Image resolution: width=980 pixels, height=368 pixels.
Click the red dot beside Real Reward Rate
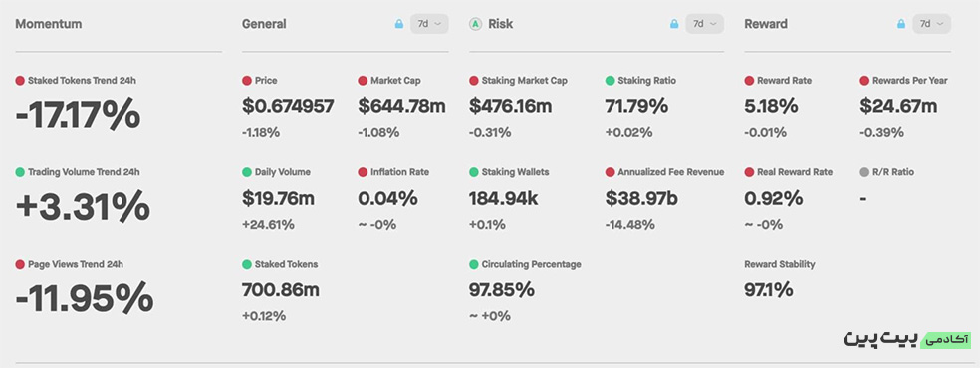point(749,172)
